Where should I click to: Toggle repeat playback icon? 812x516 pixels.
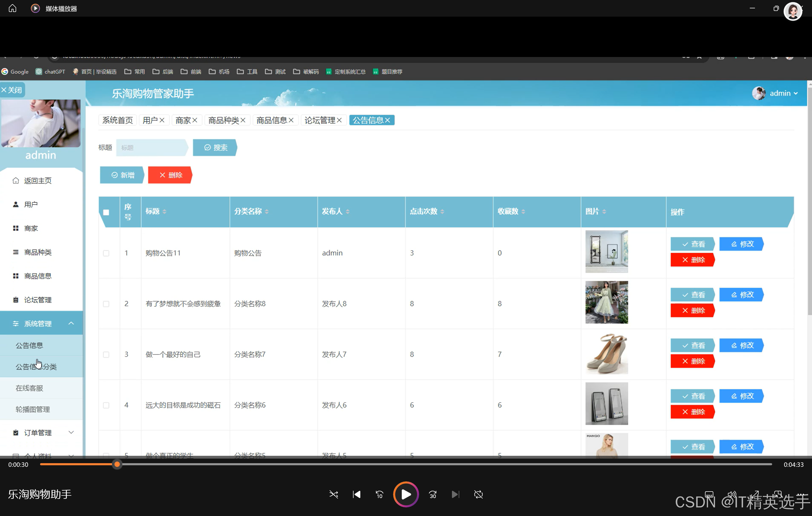pyautogui.click(x=478, y=494)
